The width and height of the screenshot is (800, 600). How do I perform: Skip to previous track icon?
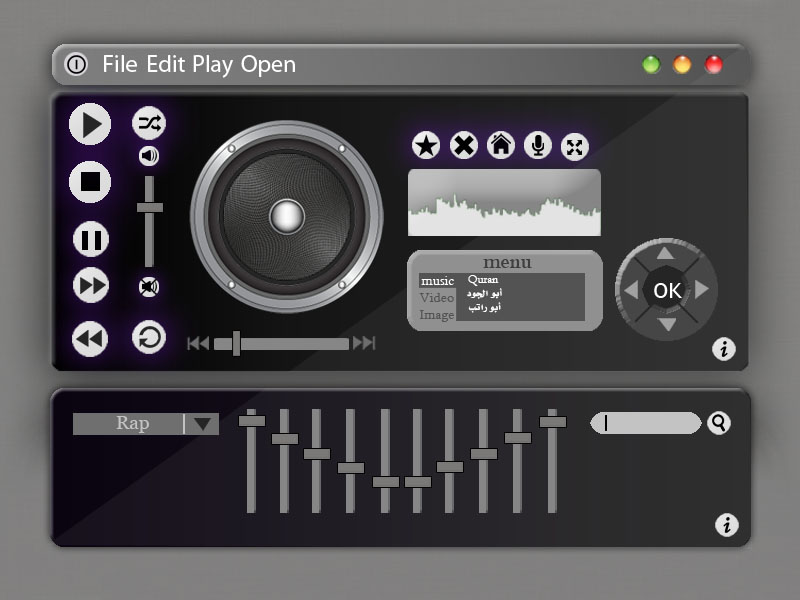(198, 343)
